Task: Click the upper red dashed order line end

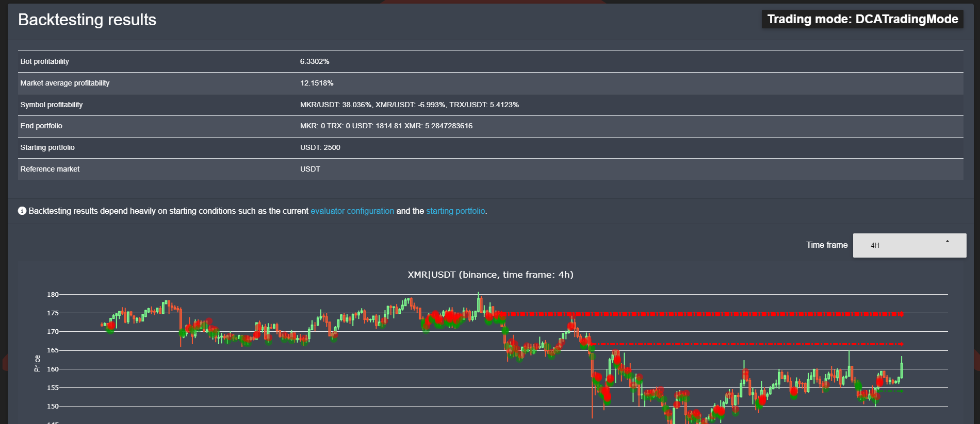Action: (x=902, y=314)
